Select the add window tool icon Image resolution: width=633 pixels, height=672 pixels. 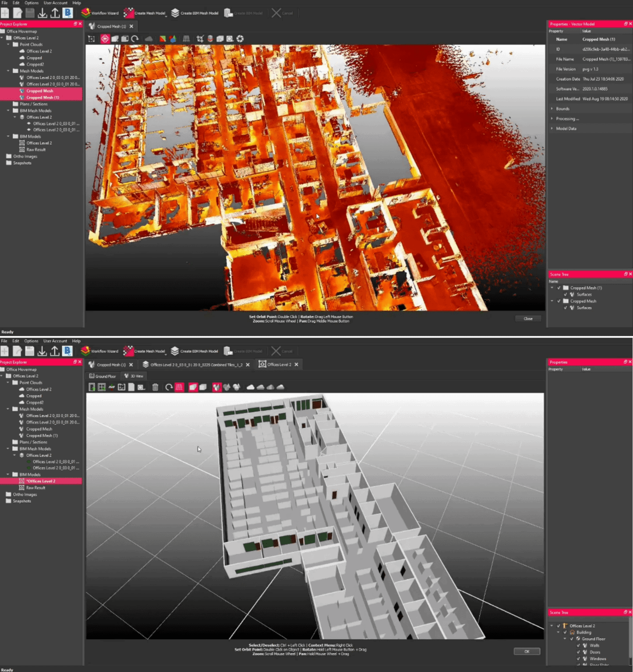point(102,387)
